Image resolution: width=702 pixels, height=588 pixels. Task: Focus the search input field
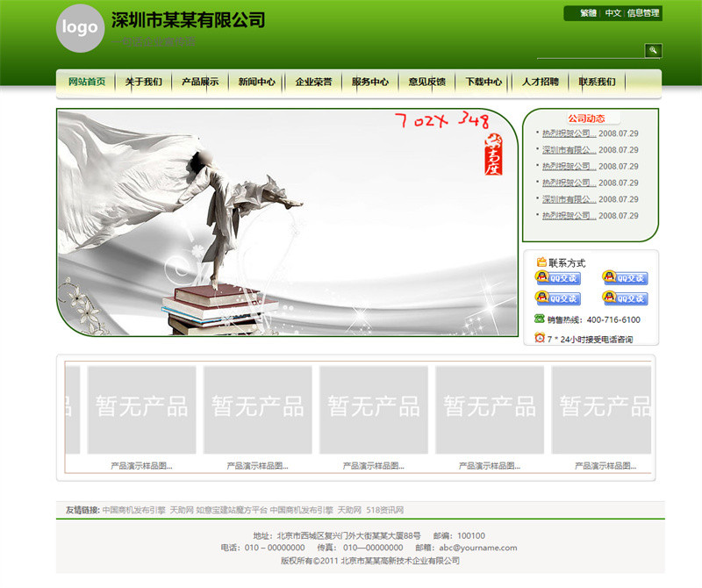tap(590, 52)
